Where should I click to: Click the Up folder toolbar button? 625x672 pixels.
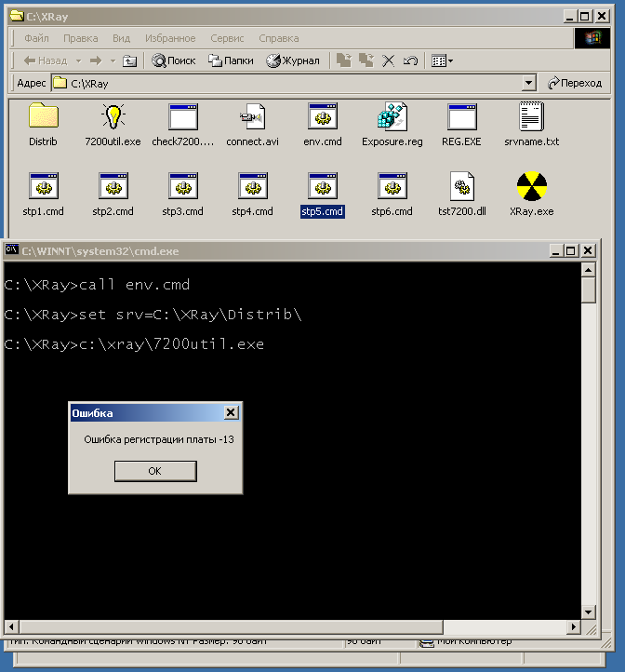pyautogui.click(x=130, y=60)
